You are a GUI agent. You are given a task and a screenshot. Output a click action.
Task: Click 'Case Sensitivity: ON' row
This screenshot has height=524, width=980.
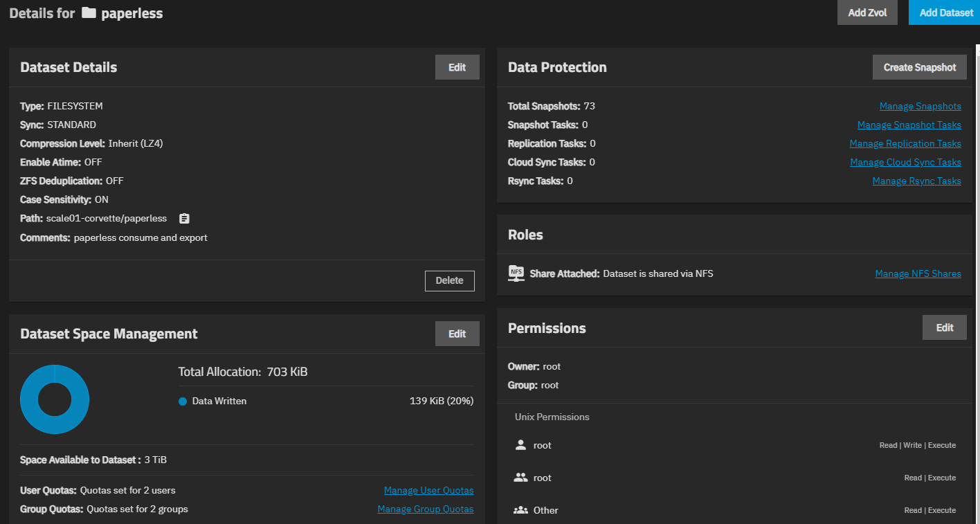(64, 199)
